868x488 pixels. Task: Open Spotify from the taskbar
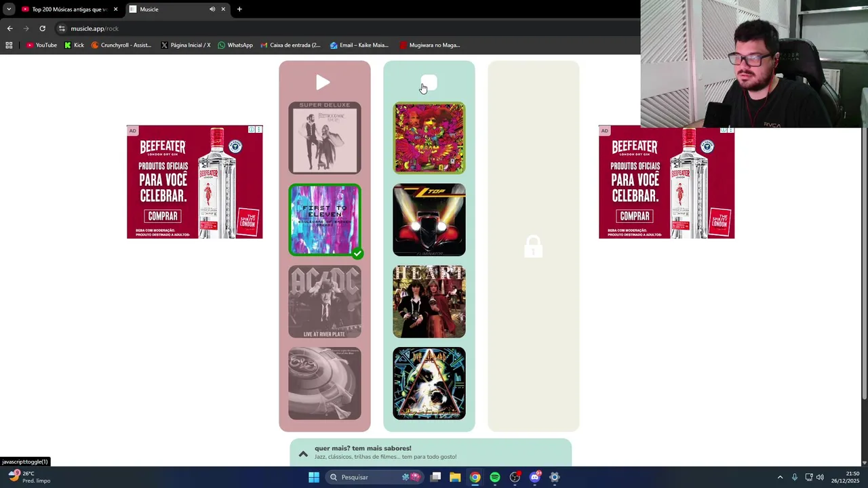coord(495,477)
